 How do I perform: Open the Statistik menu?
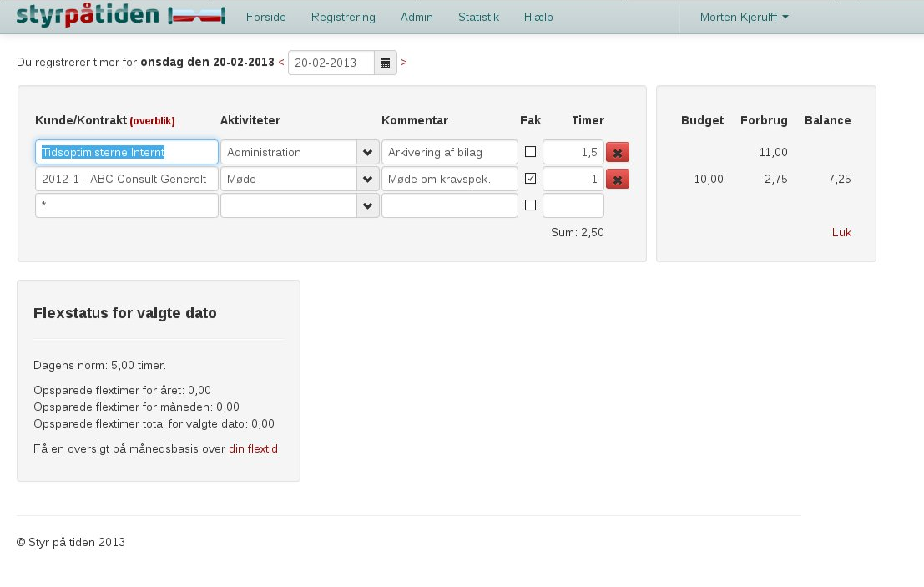pos(478,17)
